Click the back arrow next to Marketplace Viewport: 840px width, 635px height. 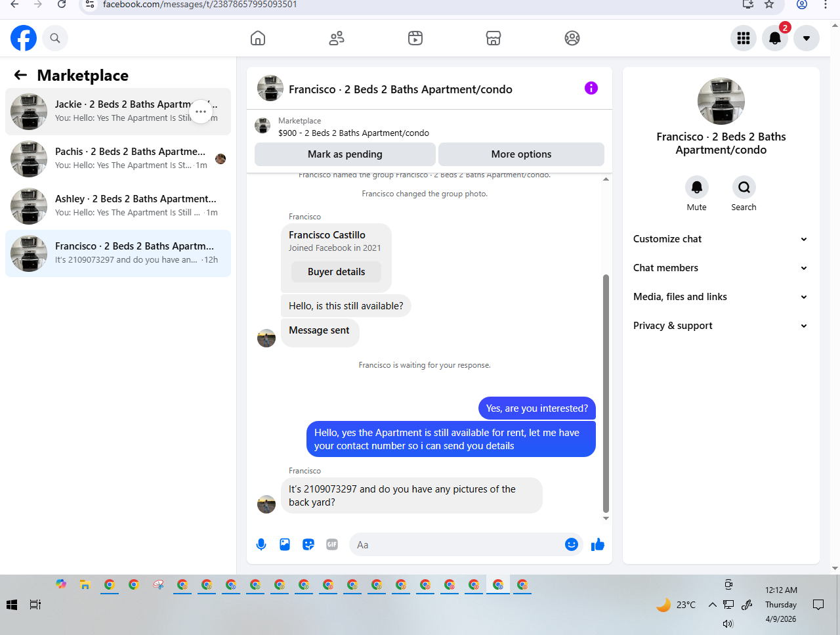20,75
